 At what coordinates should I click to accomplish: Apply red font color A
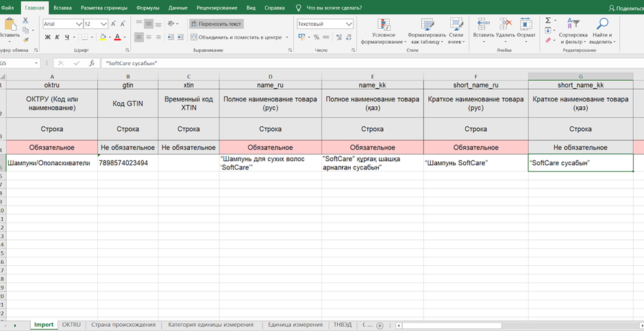[x=117, y=38]
